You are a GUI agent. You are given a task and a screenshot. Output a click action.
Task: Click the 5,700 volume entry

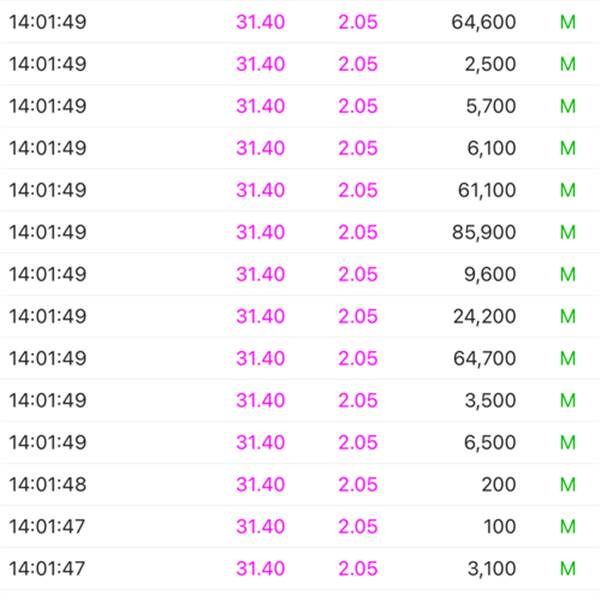(x=490, y=106)
